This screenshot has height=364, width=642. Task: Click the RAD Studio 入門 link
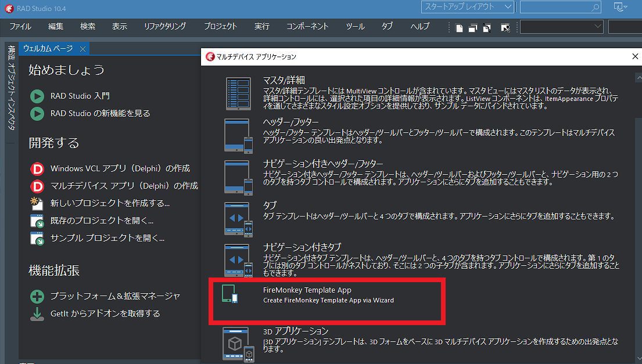80,96
